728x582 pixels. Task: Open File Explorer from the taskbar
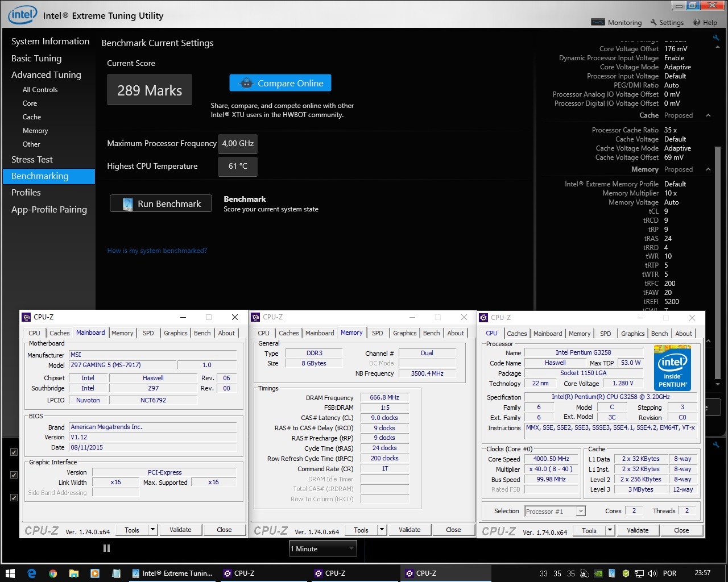pos(74,573)
